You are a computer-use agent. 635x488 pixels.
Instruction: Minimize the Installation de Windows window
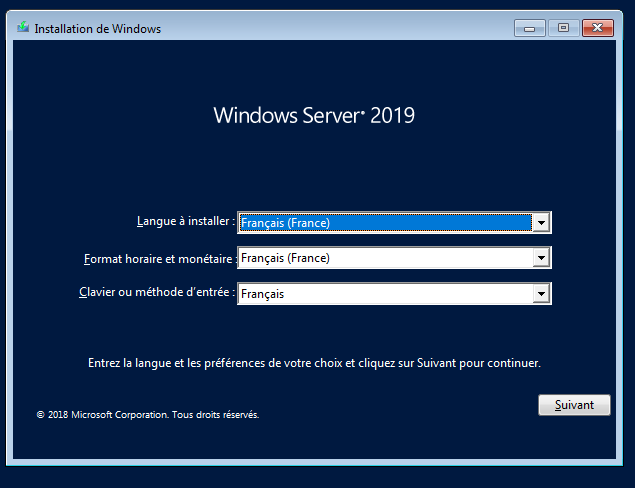click(529, 28)
